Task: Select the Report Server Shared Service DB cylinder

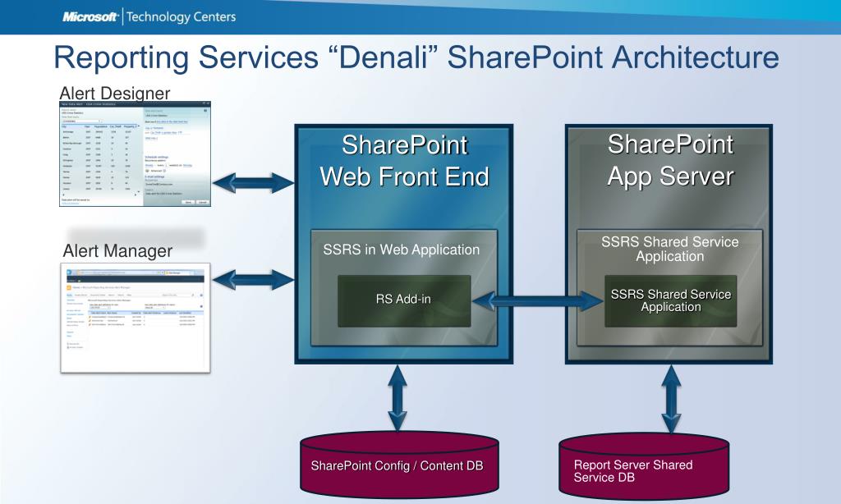Action: tap(644, 466)
